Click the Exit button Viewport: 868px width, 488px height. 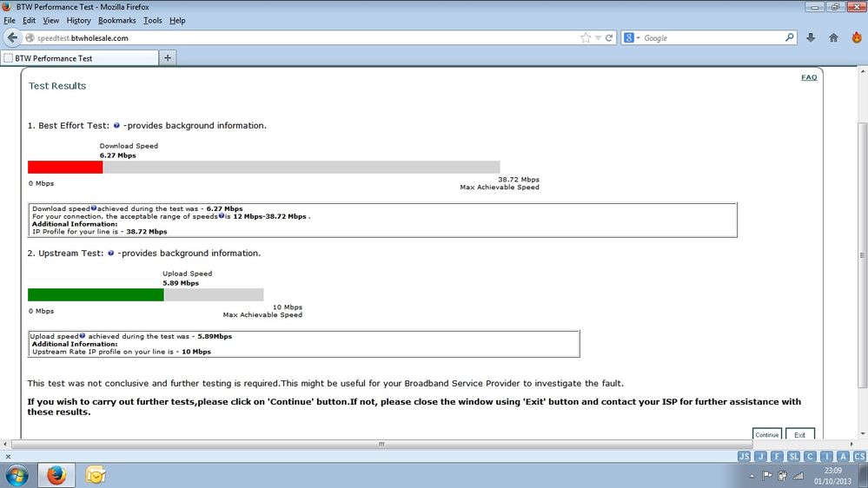tap(800, 434)
